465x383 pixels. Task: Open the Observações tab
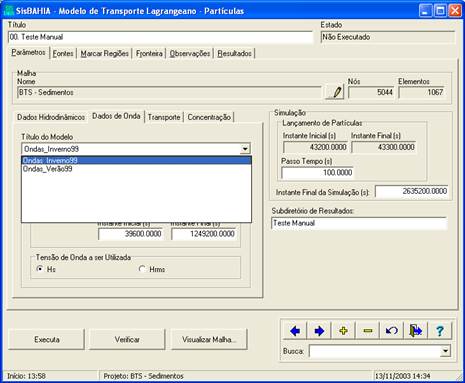pos(190,53)
